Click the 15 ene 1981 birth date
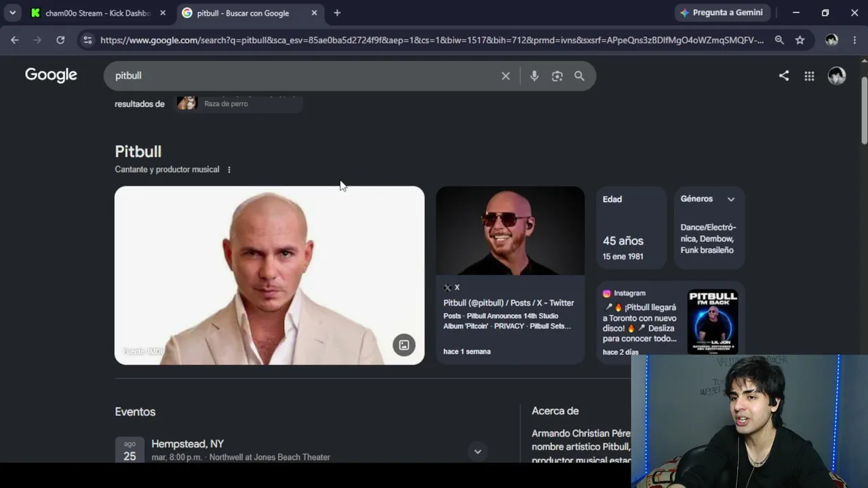 tap(623, 256)
